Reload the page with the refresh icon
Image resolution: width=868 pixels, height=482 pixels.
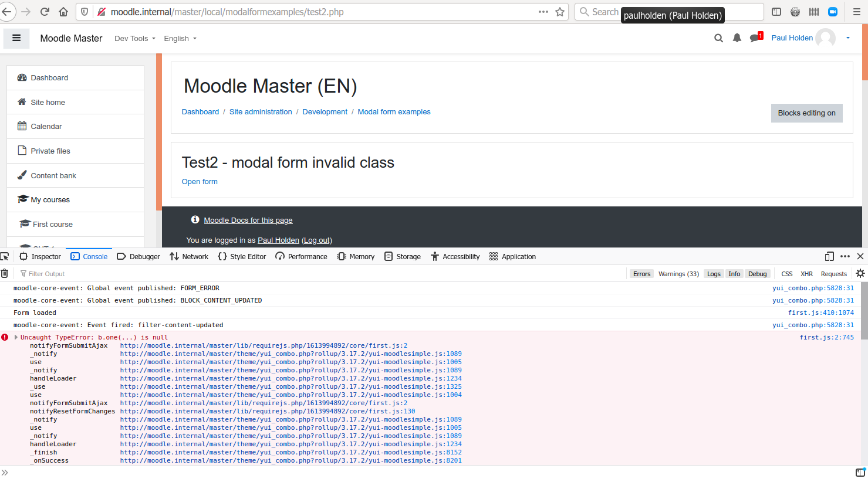point(45,12)
